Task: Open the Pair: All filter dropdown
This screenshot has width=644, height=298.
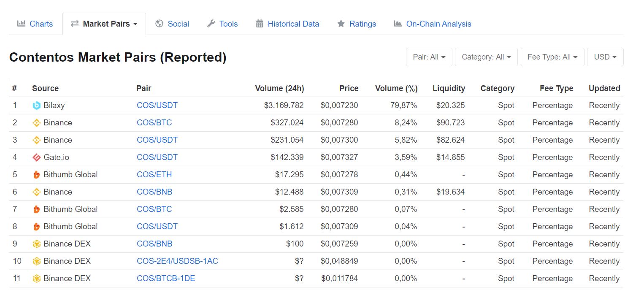Action: [429, 57]
